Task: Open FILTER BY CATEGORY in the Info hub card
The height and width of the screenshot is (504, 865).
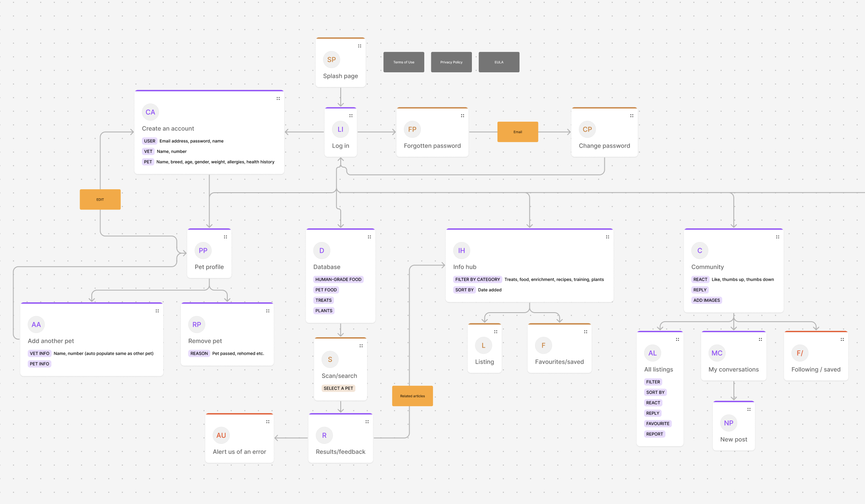Action: [x=478, y=279]
